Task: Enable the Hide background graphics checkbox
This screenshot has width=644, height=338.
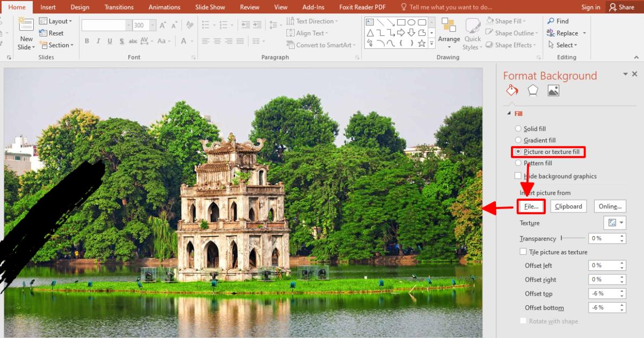Action: click(518, 175)
